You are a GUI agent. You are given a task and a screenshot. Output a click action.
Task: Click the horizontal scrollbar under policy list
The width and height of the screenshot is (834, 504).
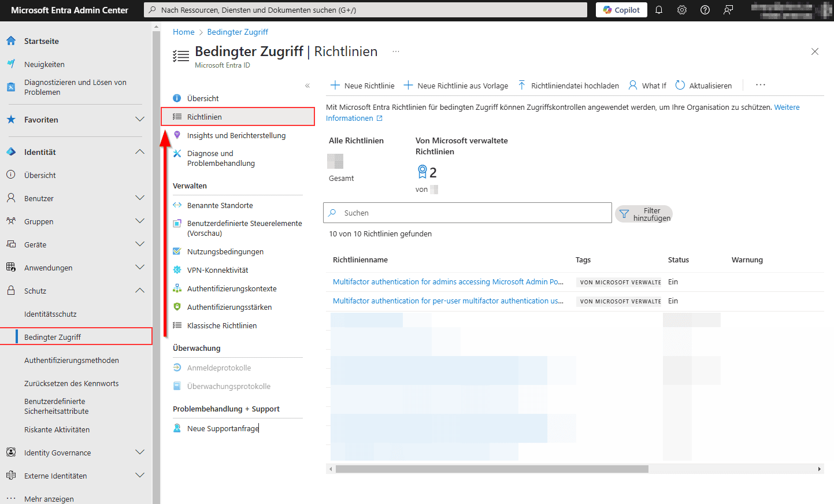coord(491,469)
